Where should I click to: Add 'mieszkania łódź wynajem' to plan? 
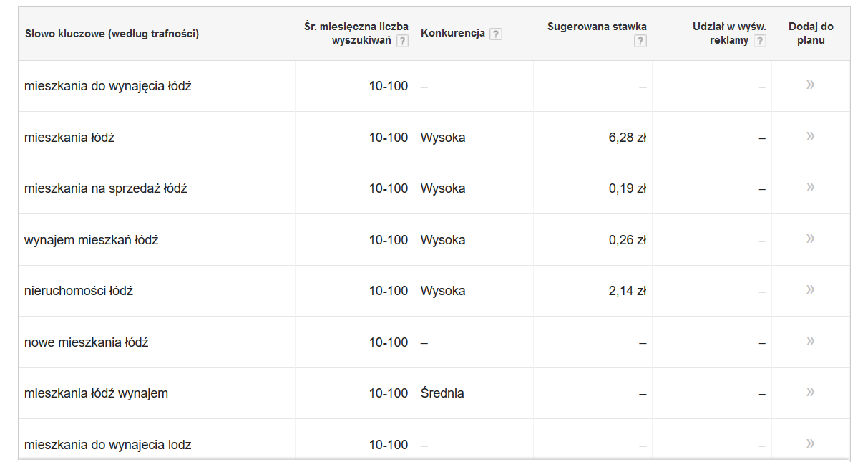point(810,393)
